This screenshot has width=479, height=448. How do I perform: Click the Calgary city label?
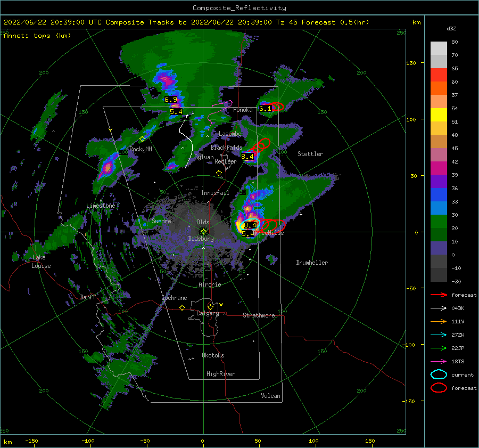208,313
